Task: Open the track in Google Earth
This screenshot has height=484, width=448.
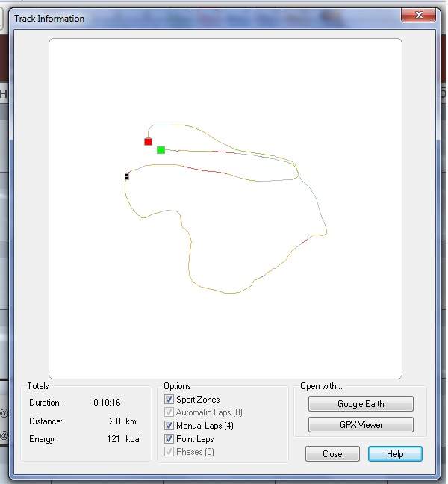Action: (361, 404)
